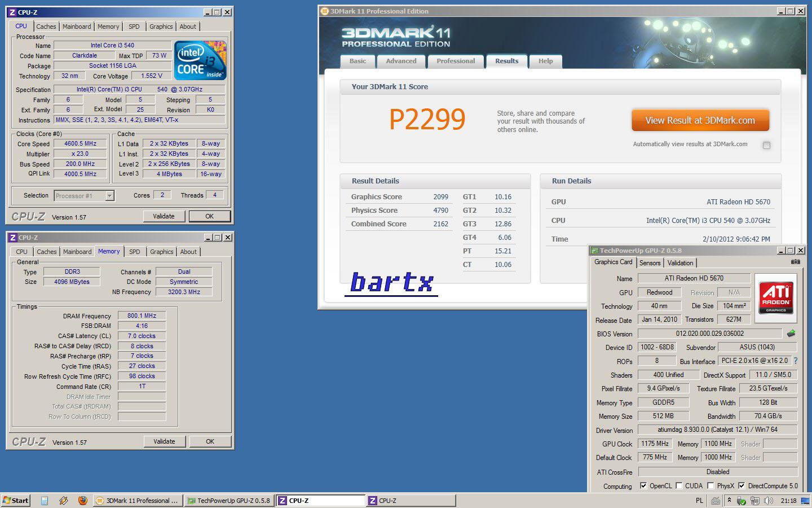This screenshot has width=812, height=508.
Task: Click the GPU-Z title bar icon
Action: pyautogui.click(x=594, y=250)
